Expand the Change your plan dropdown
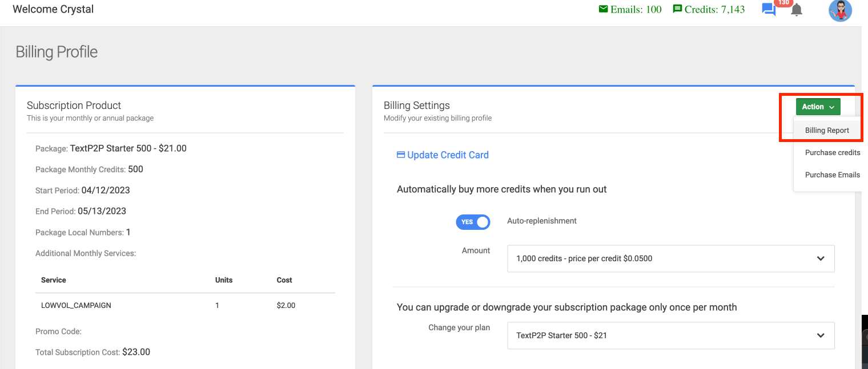The image size is (868, 369). click(670, 335)
